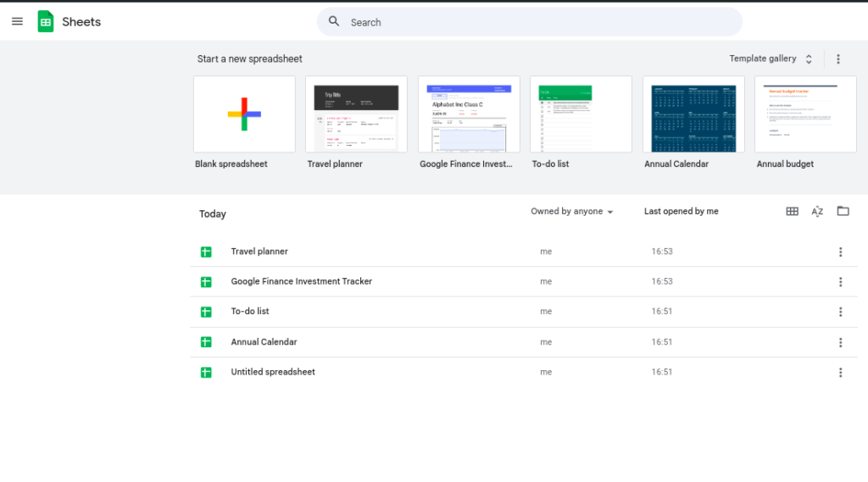Click the sheet icon beside To-do list file
868x482 pixels.
(x=206, y=312)
